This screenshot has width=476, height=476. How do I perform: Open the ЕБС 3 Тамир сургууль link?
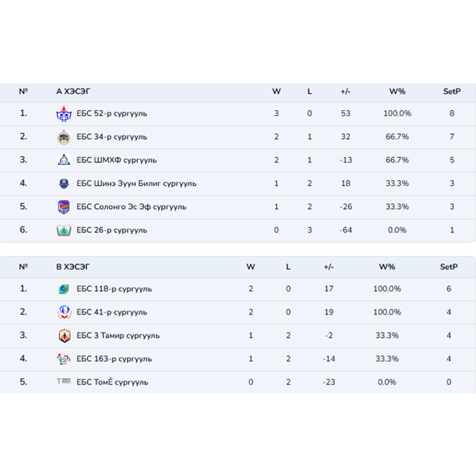[118, 335]
